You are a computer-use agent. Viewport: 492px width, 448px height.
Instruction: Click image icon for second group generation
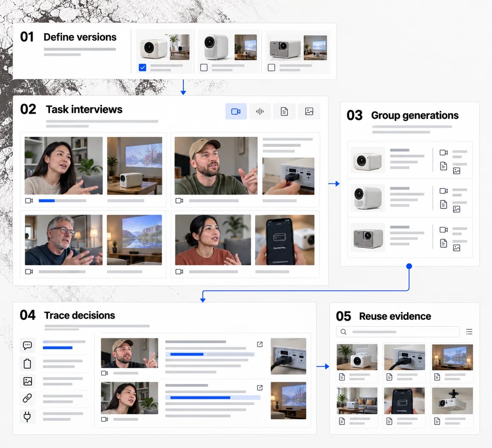point(457,209)
